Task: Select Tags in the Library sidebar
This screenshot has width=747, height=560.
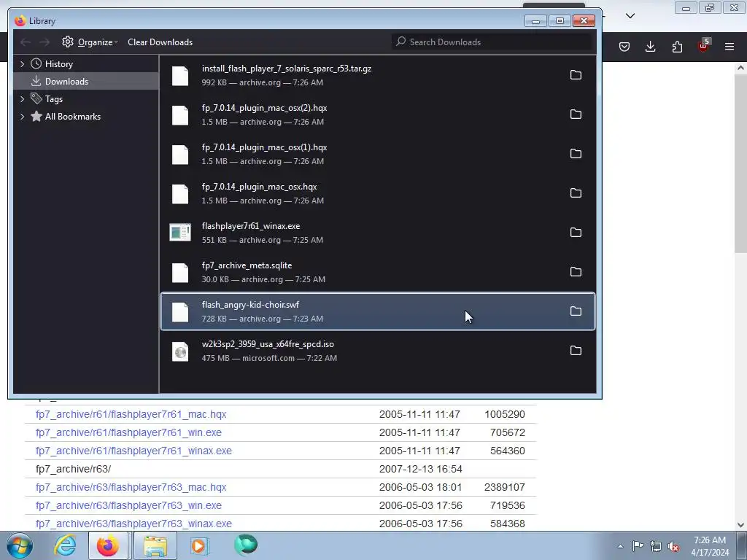Action: (54, 99)
